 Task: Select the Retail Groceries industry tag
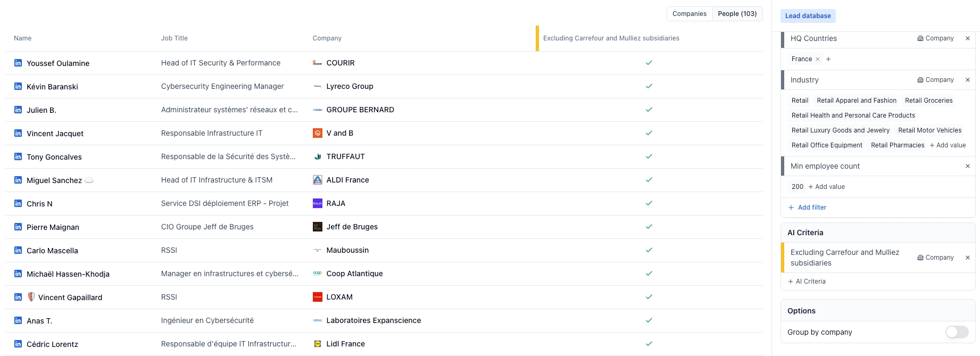(x=929, y=101)
